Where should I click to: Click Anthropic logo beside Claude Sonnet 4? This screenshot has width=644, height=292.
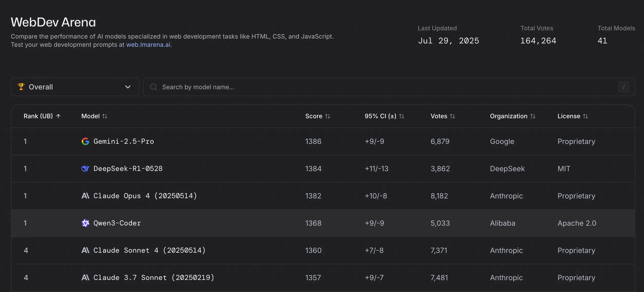(x=85, y=250)
